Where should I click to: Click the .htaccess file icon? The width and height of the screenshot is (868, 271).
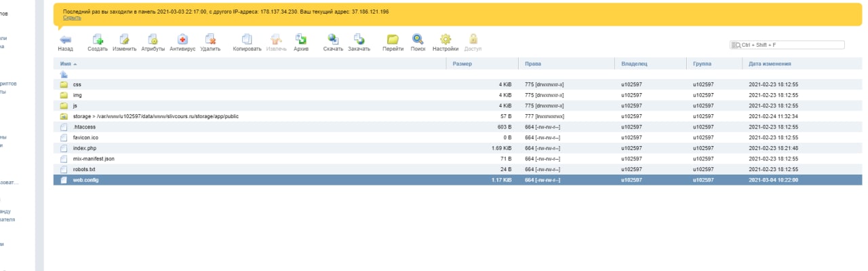point(64,127)
